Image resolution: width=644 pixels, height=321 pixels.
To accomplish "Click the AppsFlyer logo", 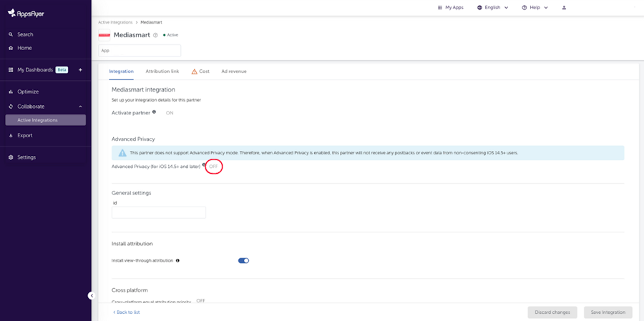I will pyautogui.click(x=26, y=14).
